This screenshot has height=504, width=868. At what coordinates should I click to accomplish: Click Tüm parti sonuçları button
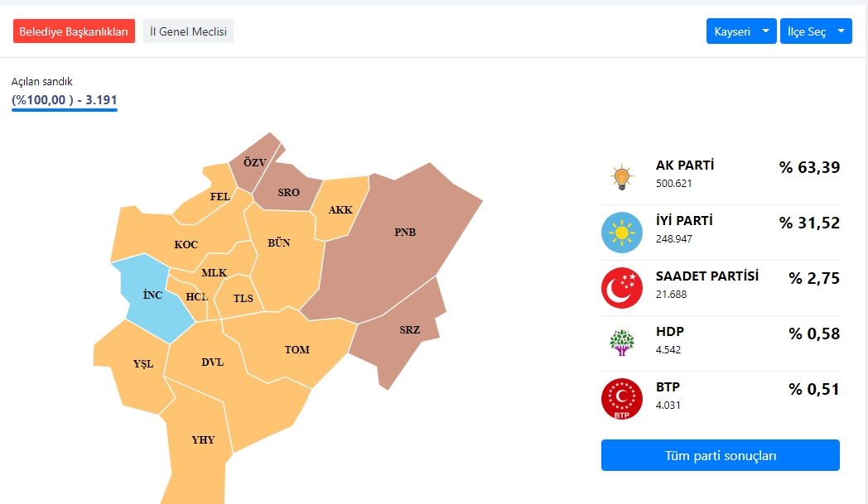click(721, 455)
